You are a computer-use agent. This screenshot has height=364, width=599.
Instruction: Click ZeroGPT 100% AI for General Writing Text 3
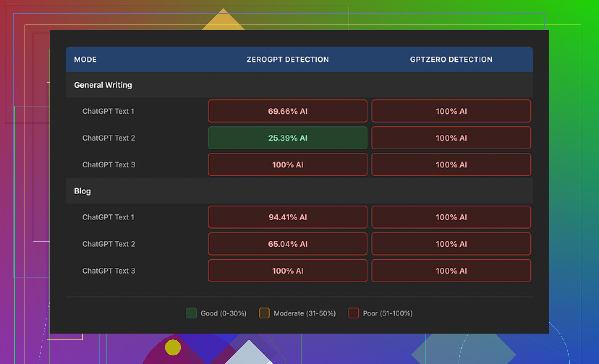point(287,164)
